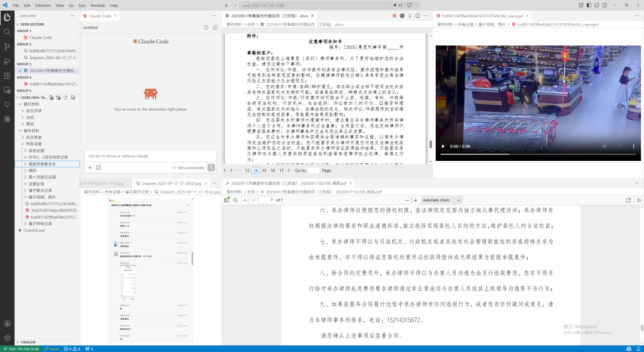Open the Manage gear in the activity bar

(7, 338)
